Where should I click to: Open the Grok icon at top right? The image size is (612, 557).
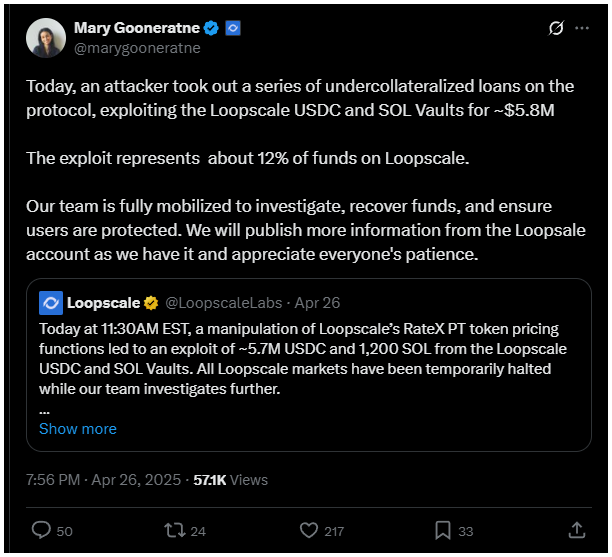point(556,29)
